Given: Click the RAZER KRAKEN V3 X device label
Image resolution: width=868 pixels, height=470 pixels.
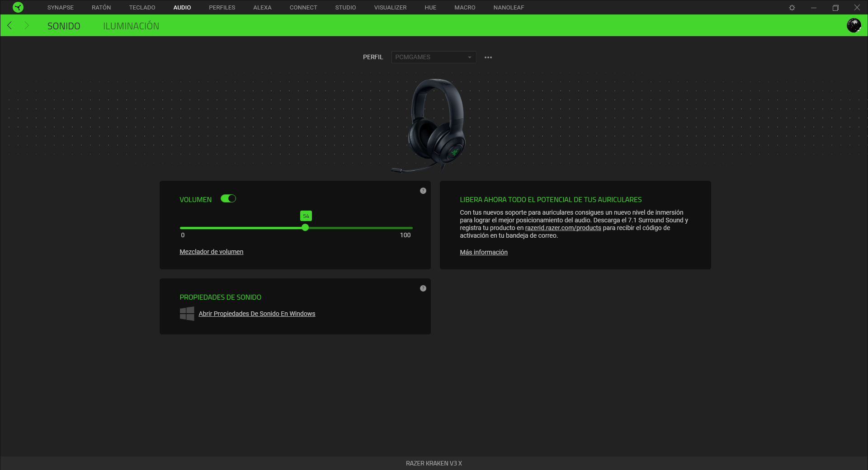Looking at the screenshot, I should coord(434,463).
